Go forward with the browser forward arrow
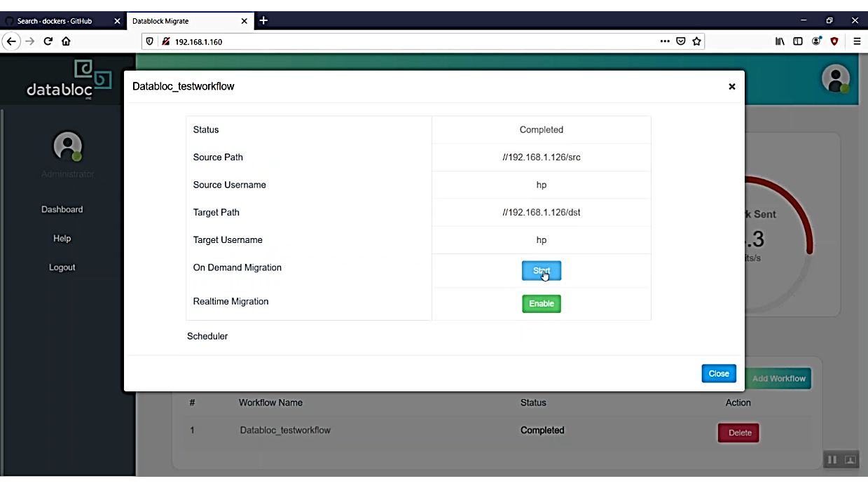The height and width of the screenshot is (488, 868). [x=30, y=41]
